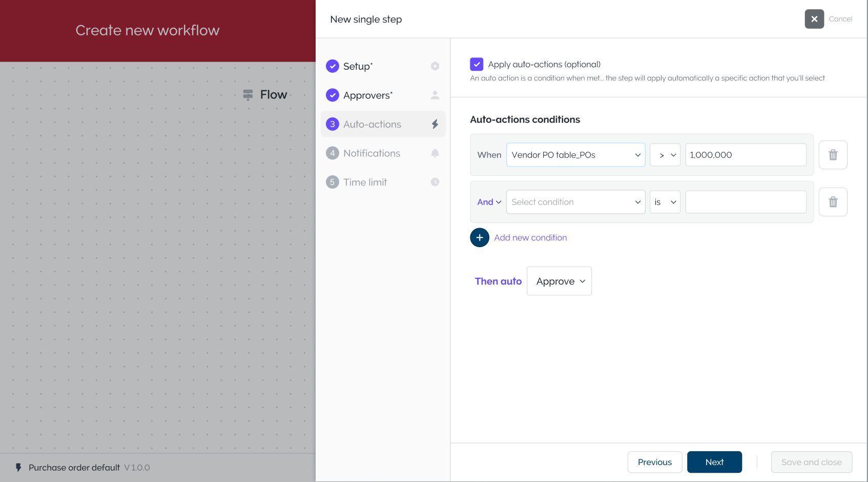Open the Vendor PO table_POs dropdown
The height and width of the screenshot is (482, 868).
click(575, 155)
